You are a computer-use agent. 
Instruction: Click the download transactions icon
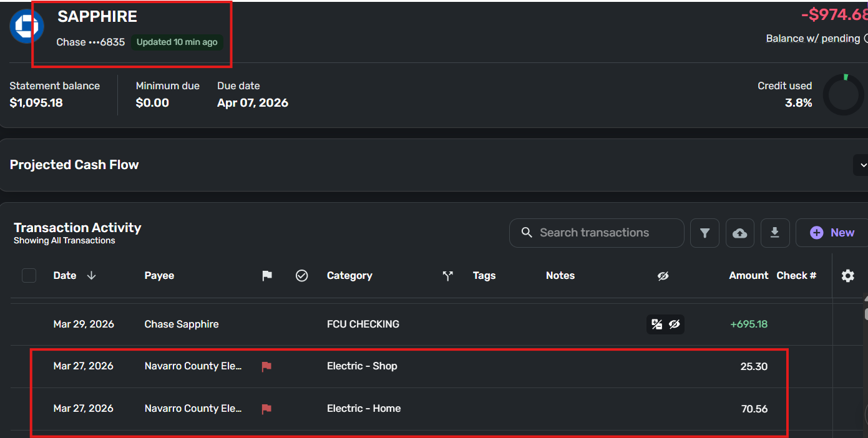pos(774,233)
